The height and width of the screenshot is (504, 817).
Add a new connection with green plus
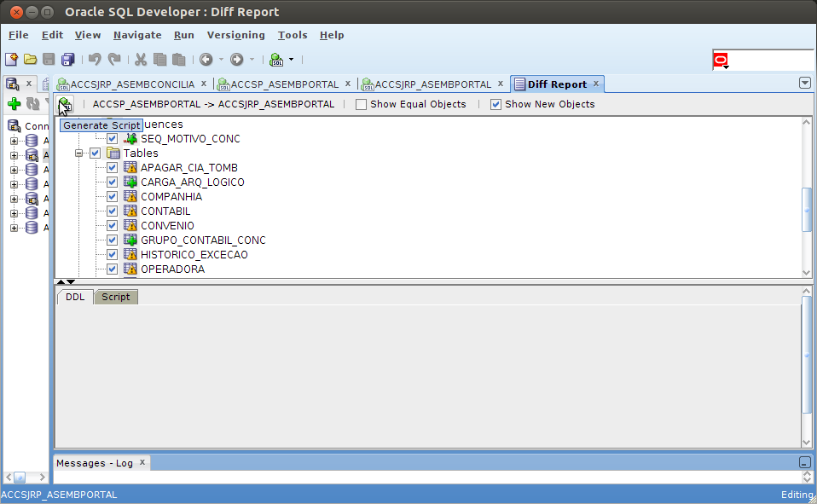[x=14, y=104]
